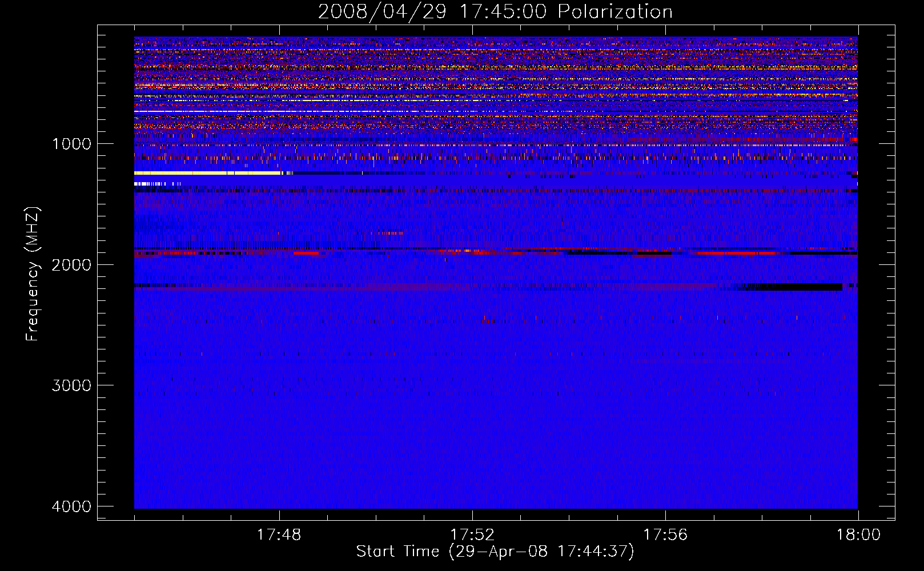Click the 3000 frequency tick label
924x571 pixels.
(x=71, y=385)
